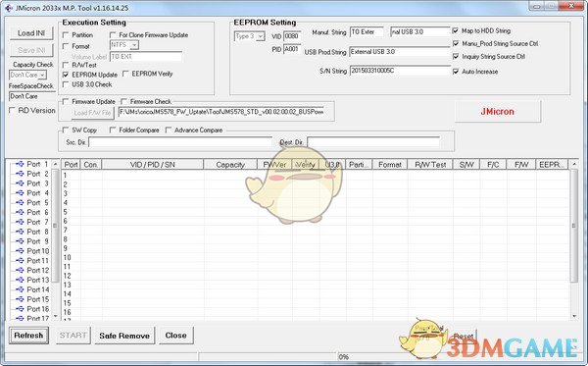Click the S/N String input field
The width and height of the screenshot is (588, 366).
click(x=400, y=71)
